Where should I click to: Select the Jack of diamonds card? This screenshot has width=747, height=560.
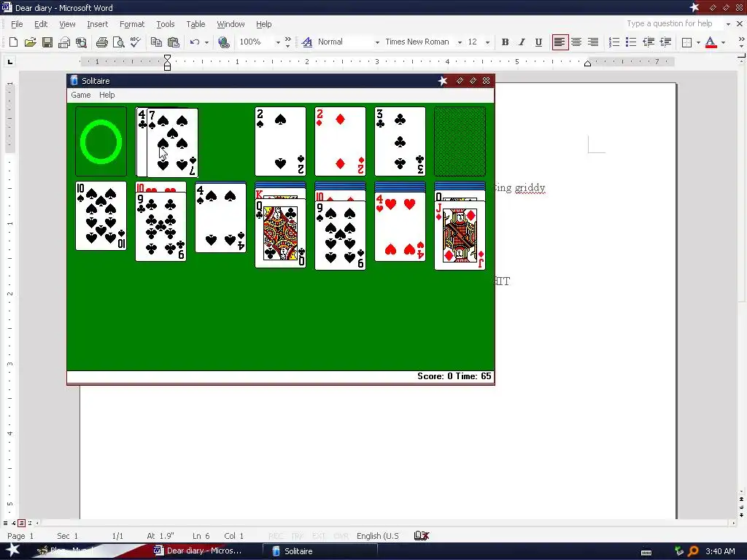click(460, 236)
